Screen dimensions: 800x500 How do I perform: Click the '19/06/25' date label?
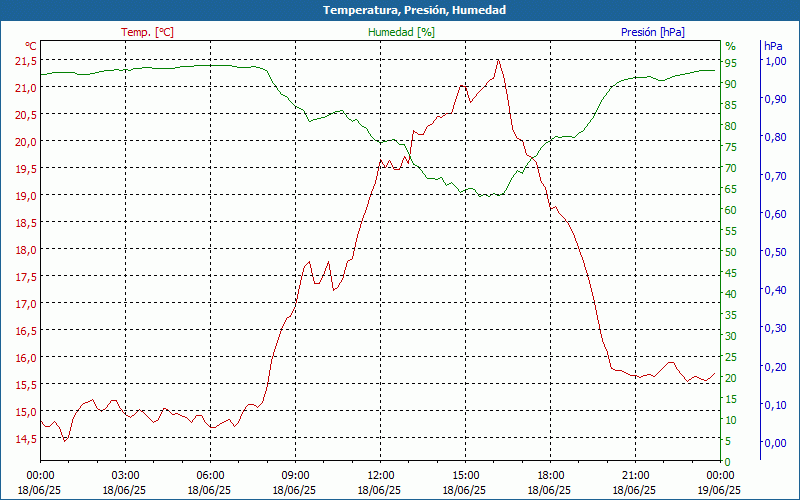[x=719, y=491]
